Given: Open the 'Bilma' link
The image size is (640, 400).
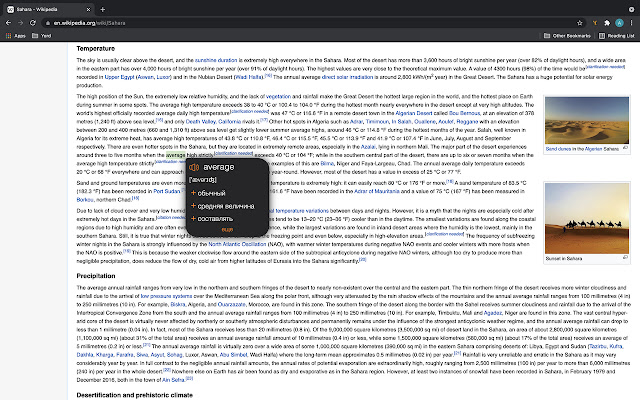Looking at the screenshot, I should tap(327, 164).
